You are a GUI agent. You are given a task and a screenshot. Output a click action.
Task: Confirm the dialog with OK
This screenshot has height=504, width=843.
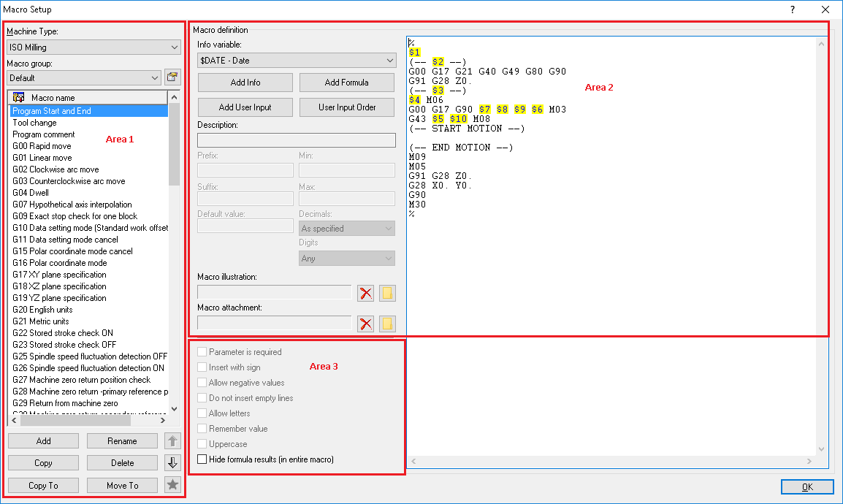(x=807, y=486)
